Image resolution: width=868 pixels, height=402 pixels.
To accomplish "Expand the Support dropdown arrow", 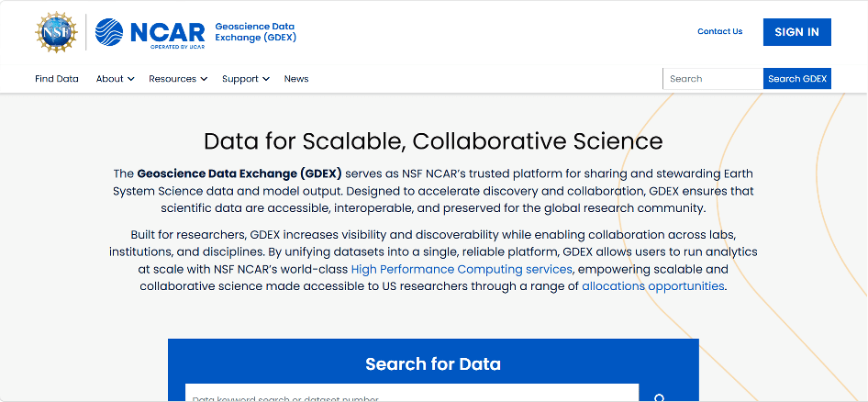I will pyautogui.click(x=266, y=79).
